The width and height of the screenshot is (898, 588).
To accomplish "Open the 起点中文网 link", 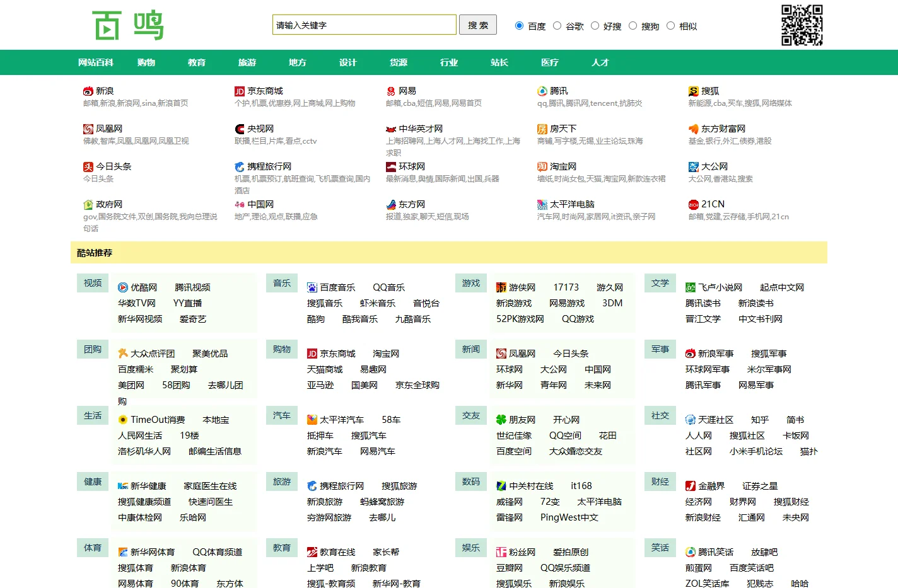I will click(x=782, y=287).
